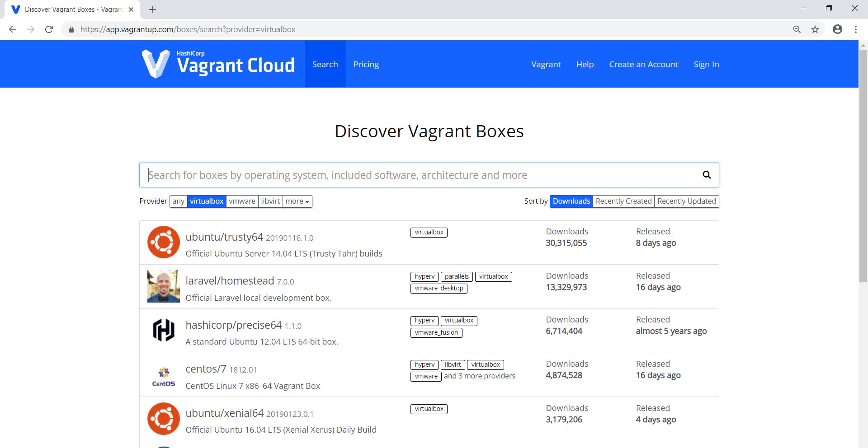Go to the Vagrant nav link

pos(546,64)
